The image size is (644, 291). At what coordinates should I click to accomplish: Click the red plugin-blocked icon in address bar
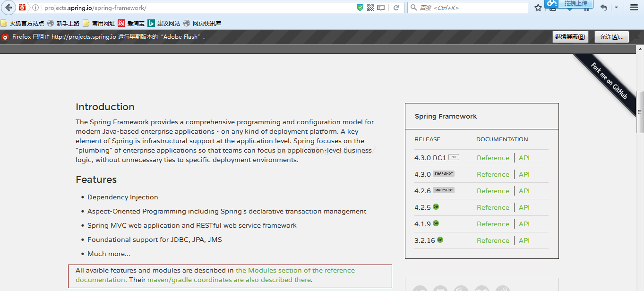[x=22, y=8]
